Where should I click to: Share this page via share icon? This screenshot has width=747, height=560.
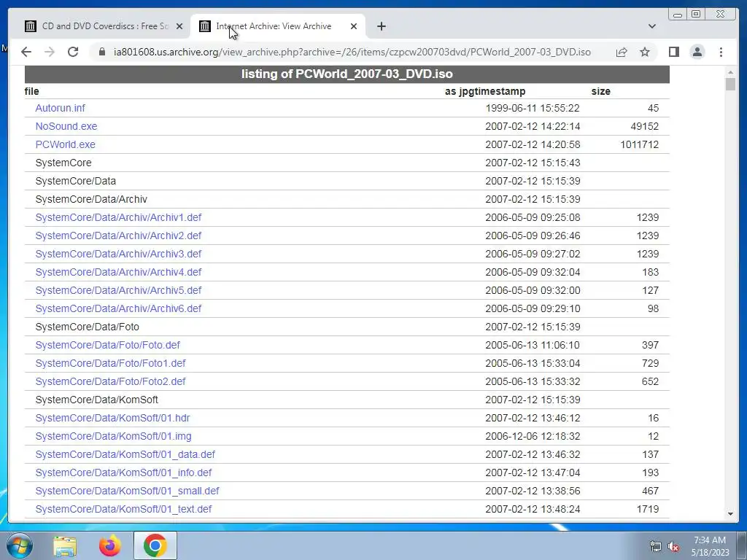click(x=622, y=52)
